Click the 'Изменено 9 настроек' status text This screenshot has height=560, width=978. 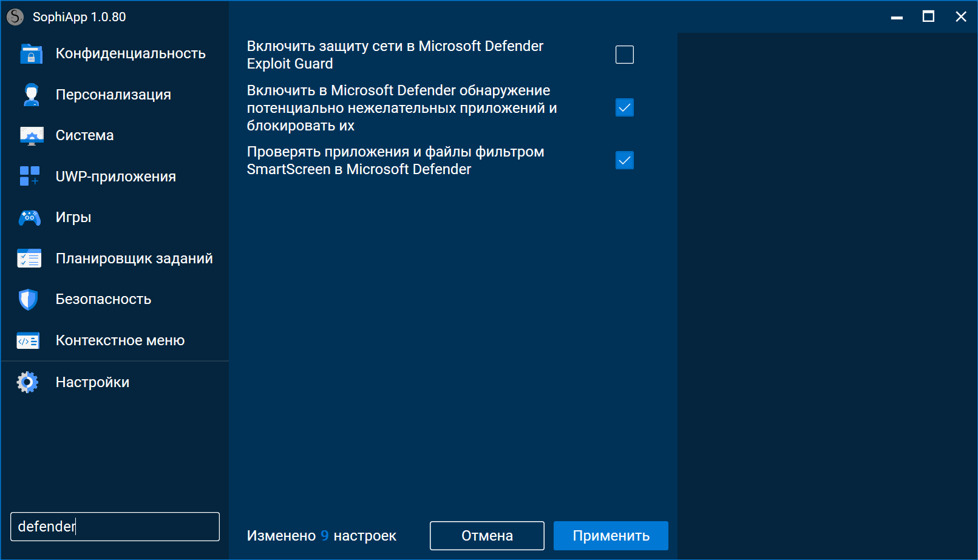[x=322, y=536]
